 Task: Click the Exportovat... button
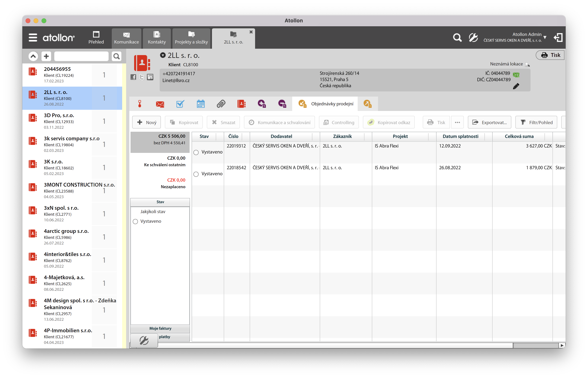click(x=489, y=122)
